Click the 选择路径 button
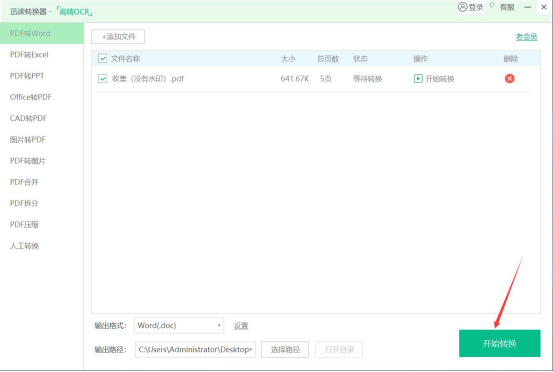The height and width of the screenshot is (372, 553). [285, 349]
